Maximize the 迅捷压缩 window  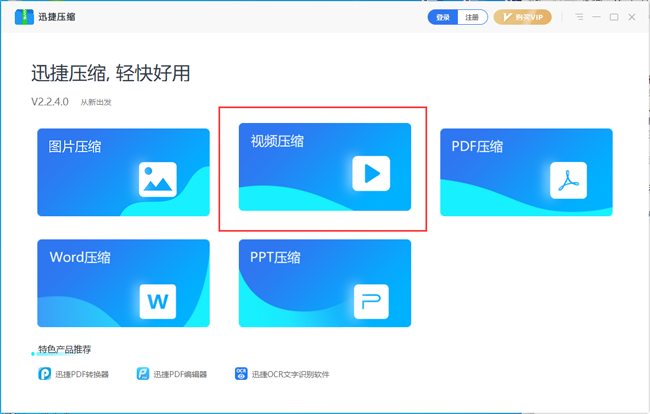tap(614, 17)
